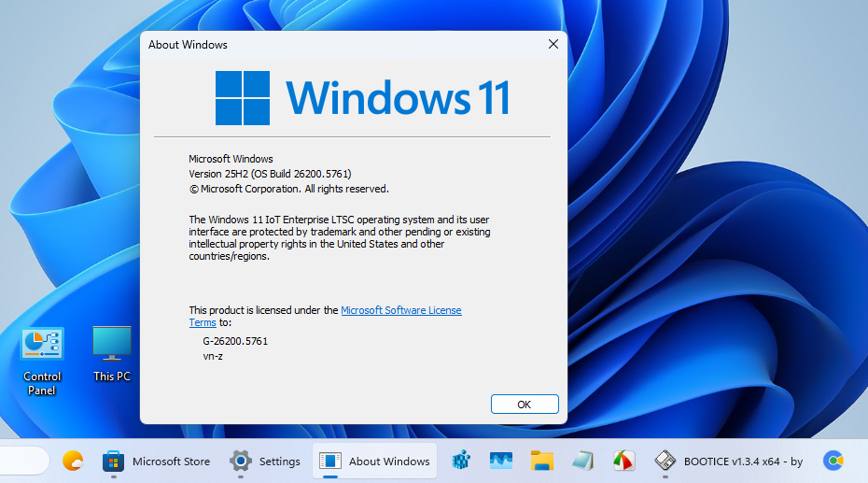
Task: Switch to BOOTICE v1.3.4 x64 taskbar button
Action: (x=729, y=461)
